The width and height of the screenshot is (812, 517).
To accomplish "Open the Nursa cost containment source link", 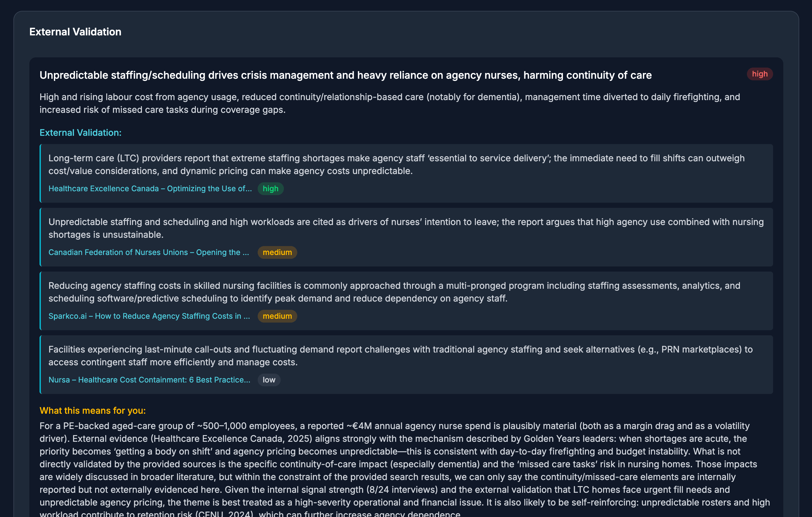I will coord(149,380).
